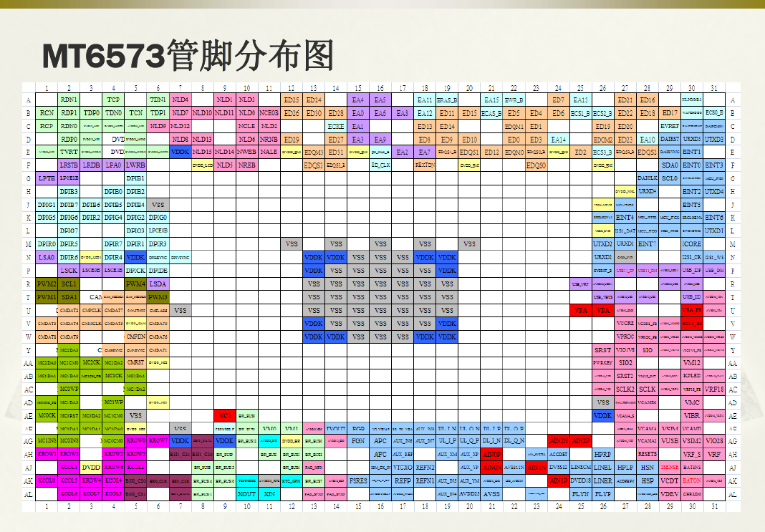
Task: Click the HSP pin cell
Action: [648, 480]
